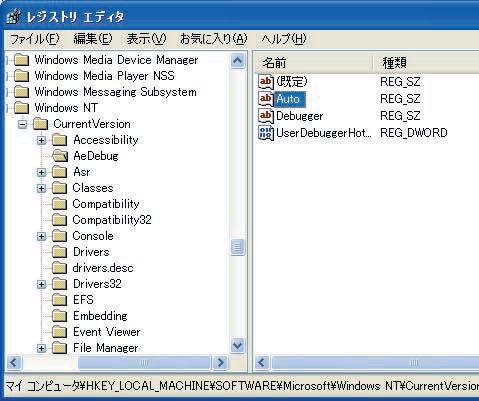Screen dimensions: 479x401
Task: Select the Auto value name
Action: click(x=289, y=99)
